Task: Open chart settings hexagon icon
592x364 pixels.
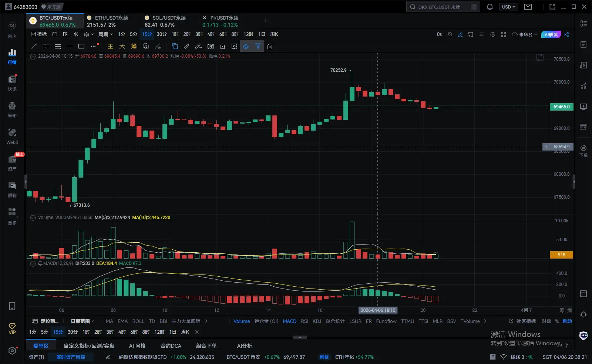Action: [493, 34]
